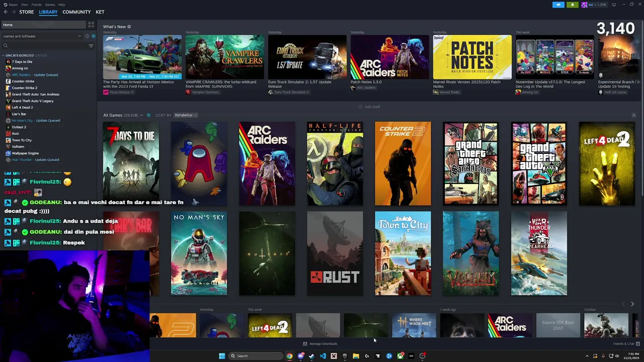Viewport: 644px width, 362px height.
Task: Open the Friends menu
Action: click(x=37, y=5)
